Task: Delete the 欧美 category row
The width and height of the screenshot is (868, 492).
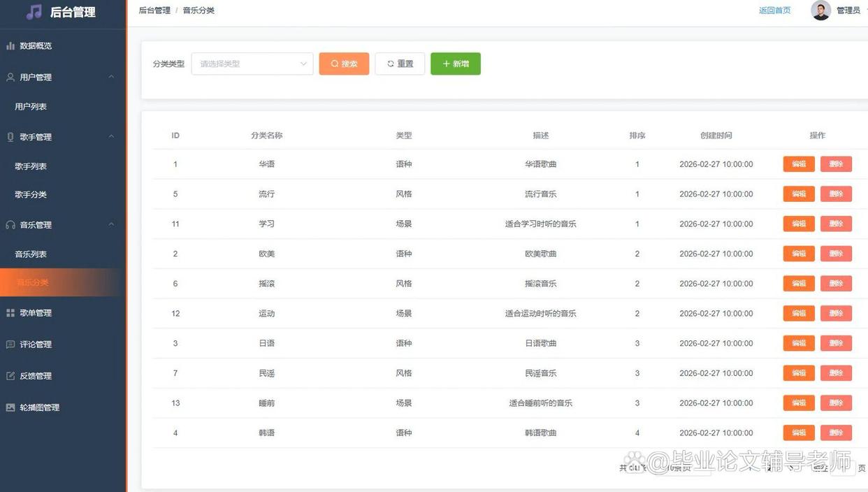Action: (836, 254)
